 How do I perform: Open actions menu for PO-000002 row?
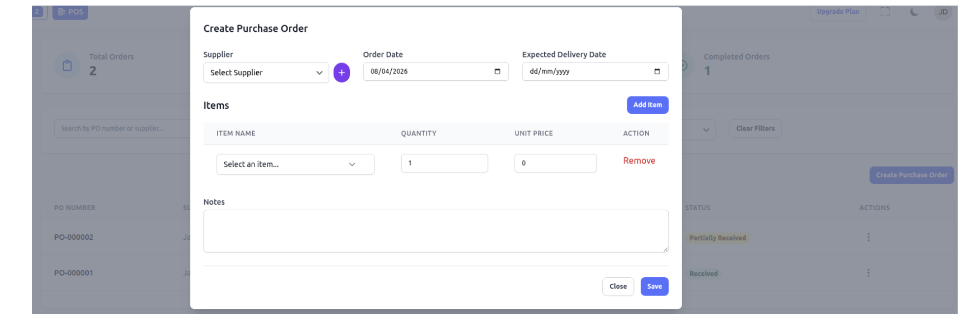(x=868, y=237)
